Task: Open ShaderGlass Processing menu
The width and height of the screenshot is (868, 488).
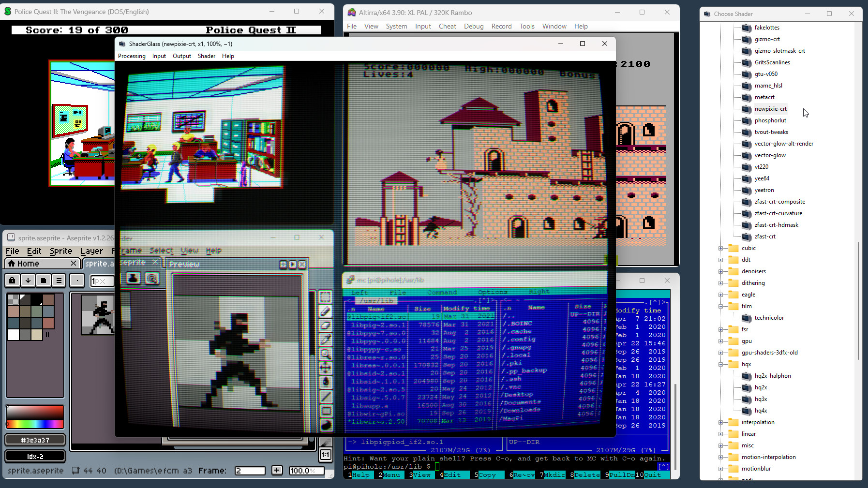Action: pos(132,56)
